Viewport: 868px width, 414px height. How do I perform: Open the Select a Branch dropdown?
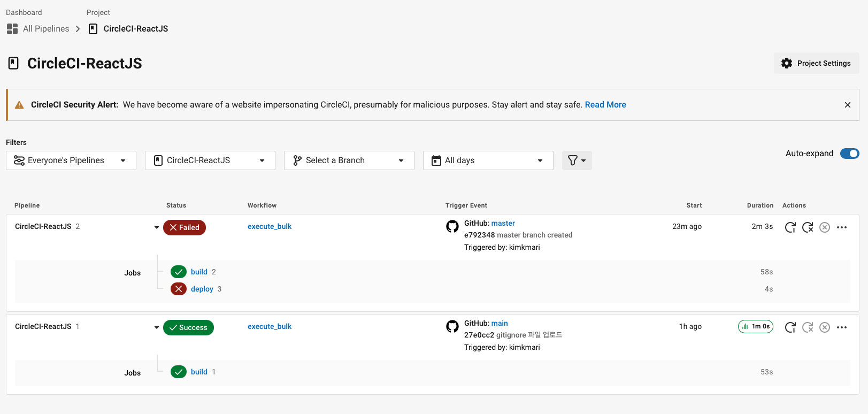349,160
